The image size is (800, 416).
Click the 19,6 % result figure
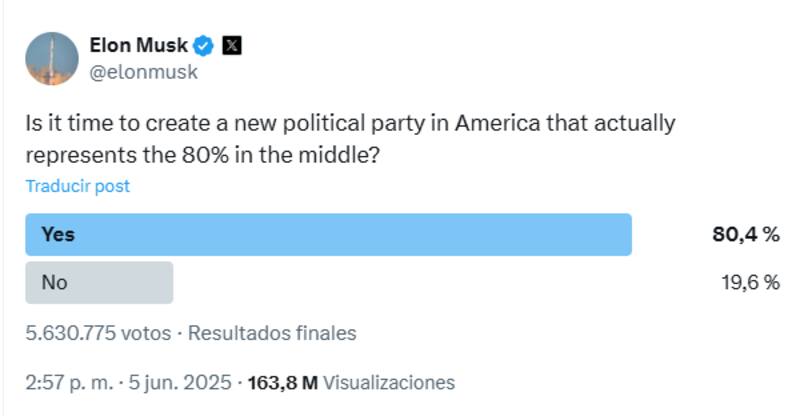(750, 283)
